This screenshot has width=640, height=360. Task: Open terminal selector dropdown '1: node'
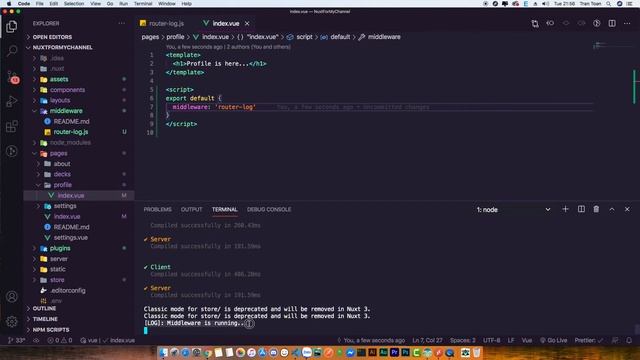pos(513,209)
